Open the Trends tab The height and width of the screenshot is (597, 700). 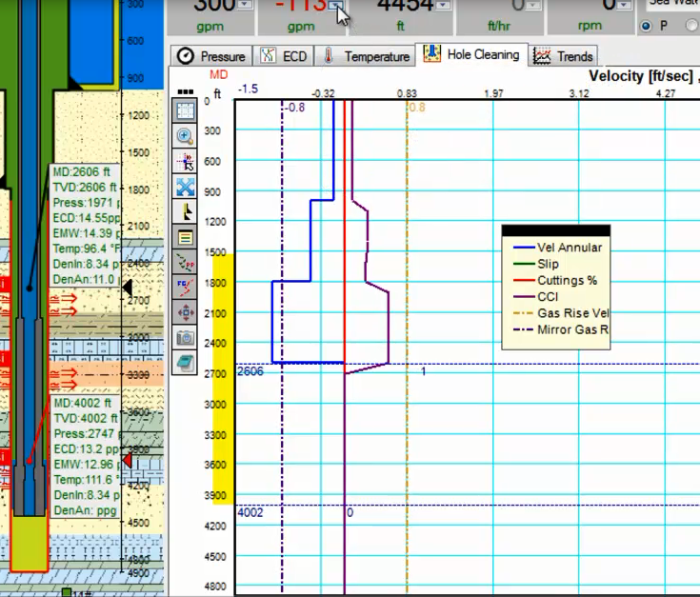pyautogui.click(x=563, y=56)
